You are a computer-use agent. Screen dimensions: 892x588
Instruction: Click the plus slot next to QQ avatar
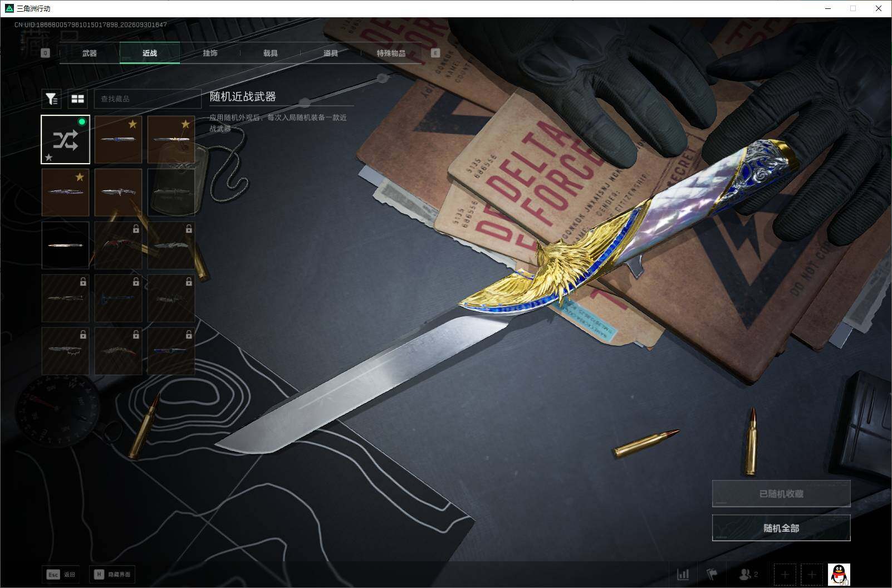click(x=812, y=574)
